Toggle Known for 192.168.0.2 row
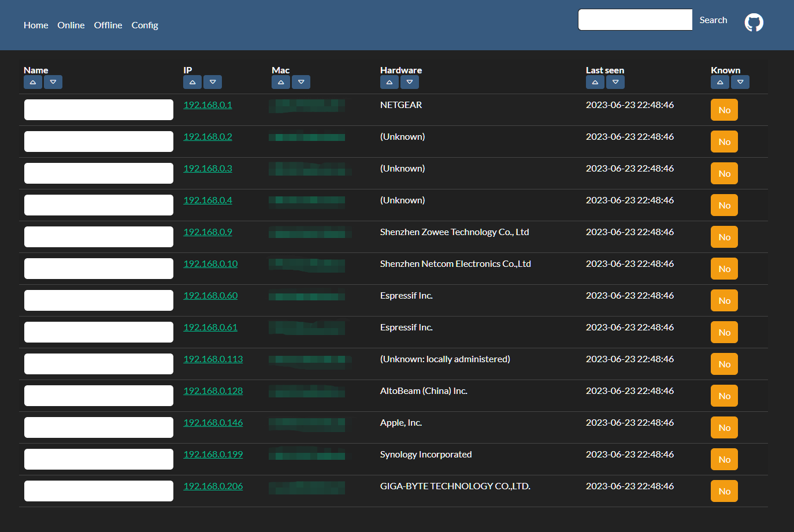The image size is (794, 532). (724, 142)
